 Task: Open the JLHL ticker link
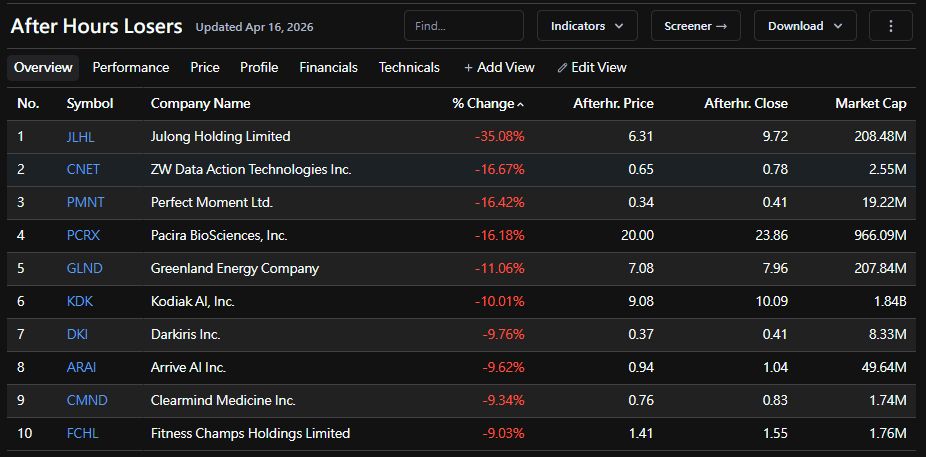81,136
